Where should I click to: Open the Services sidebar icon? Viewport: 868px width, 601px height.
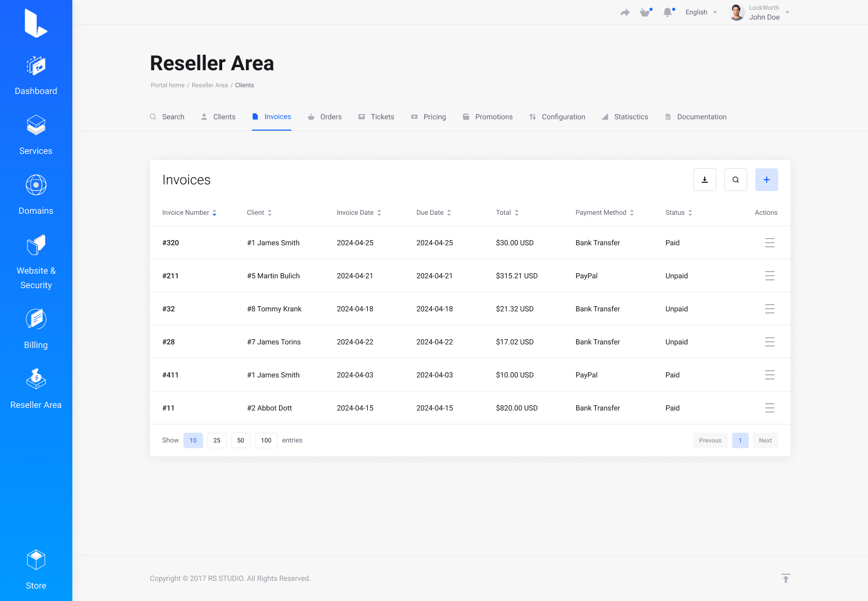[x=36, y=125]
